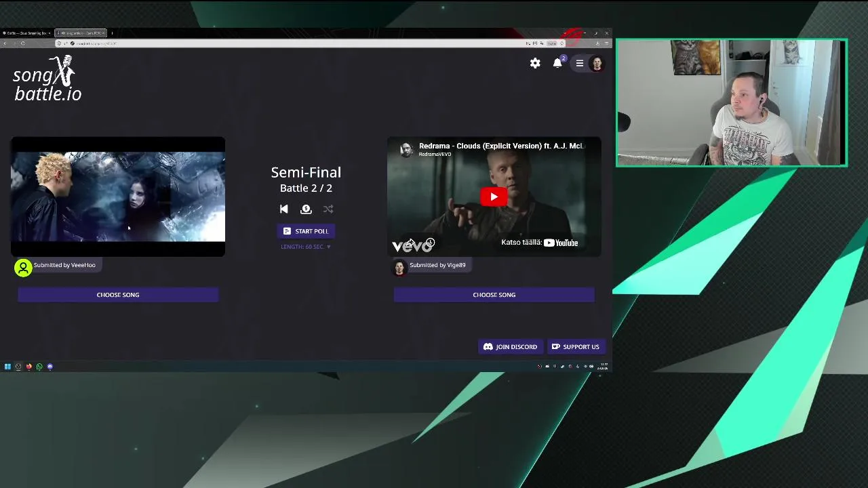This screenshot has height=488, width=868.
Task: Choose the song submitted by Vige89
Action: click(x=494, y=295)
